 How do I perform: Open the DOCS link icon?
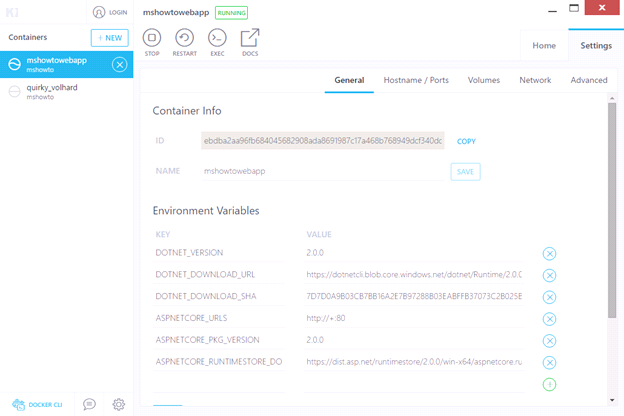250,38
